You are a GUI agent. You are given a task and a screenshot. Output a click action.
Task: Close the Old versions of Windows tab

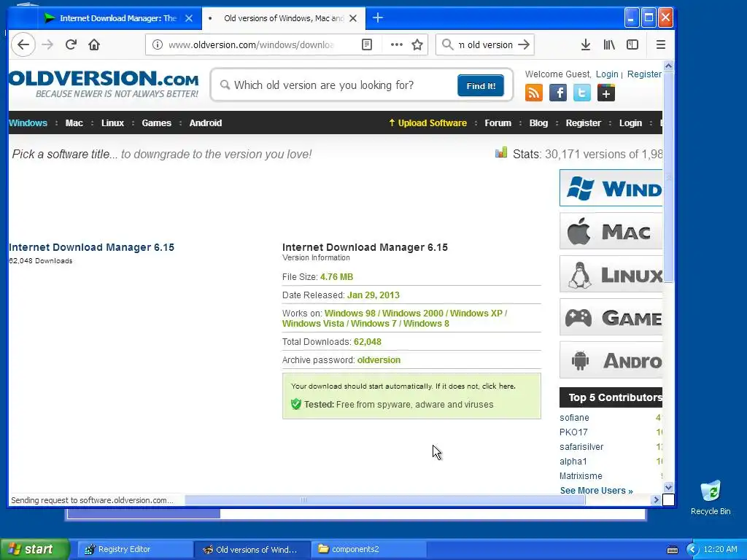tap(353, 18)
